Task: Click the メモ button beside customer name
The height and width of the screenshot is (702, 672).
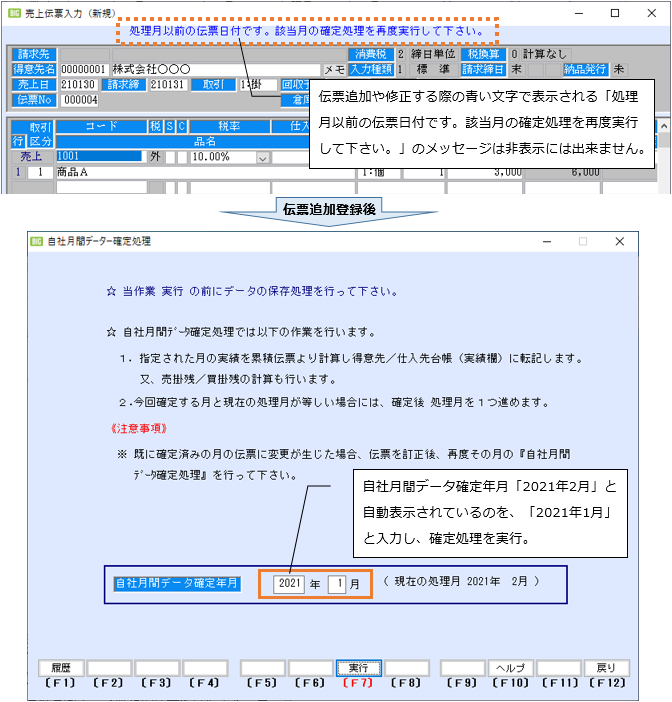Action: [335, 70]
